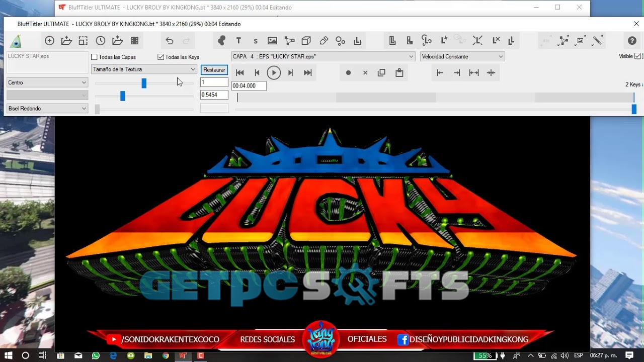Click the L-with-rotation-arrow layer icon

coord(427,41)
